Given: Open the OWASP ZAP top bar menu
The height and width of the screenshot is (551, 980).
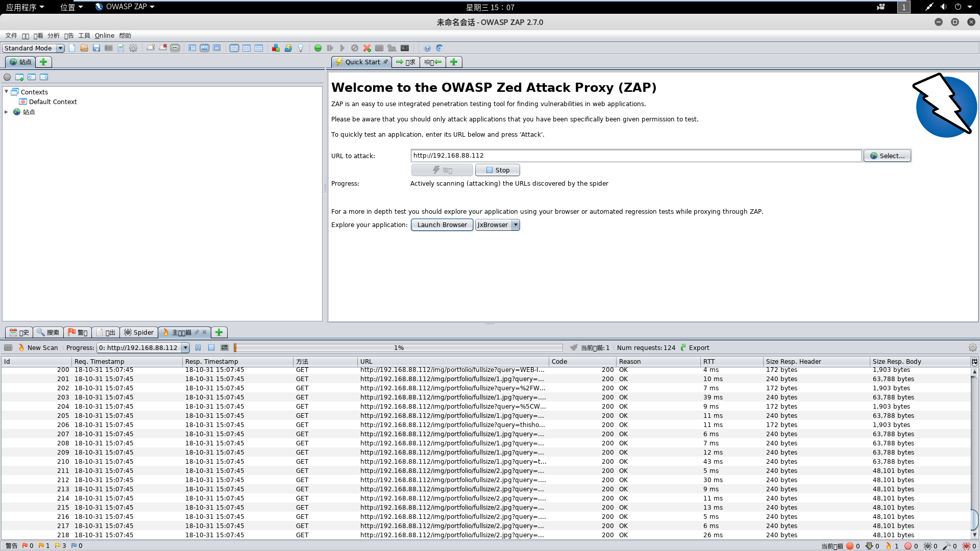Looking at the screenshot, I should click(125, 7).
